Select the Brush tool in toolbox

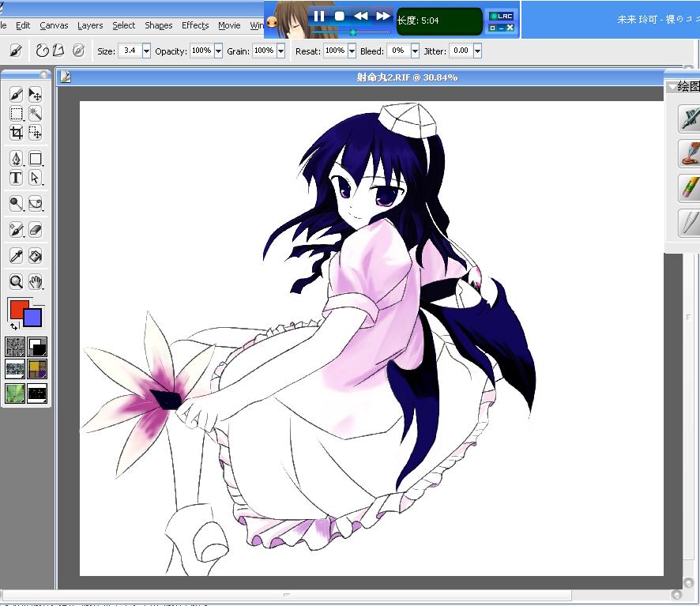point(16,95)
